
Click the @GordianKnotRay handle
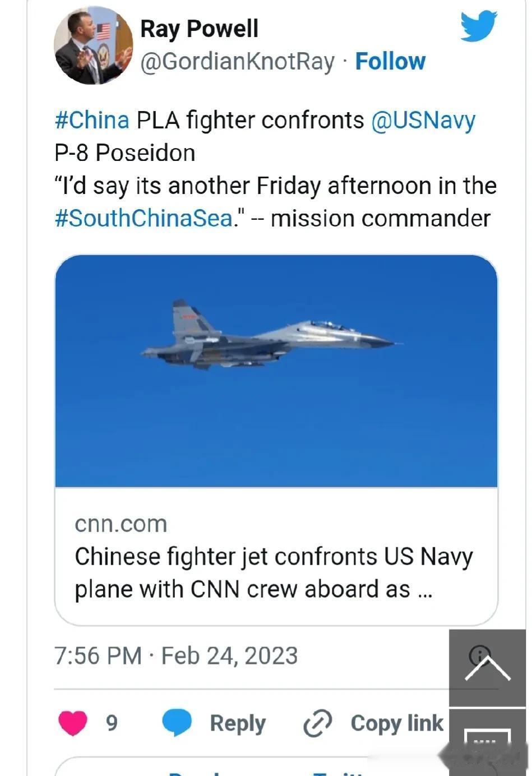237,62
